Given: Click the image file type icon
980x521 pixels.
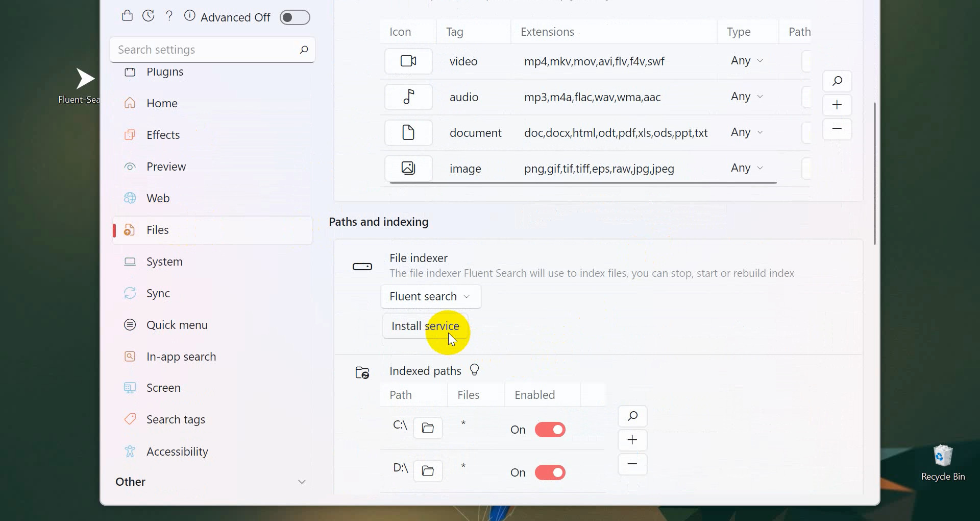Looking at the screenshot, I should tap(407, 168).
